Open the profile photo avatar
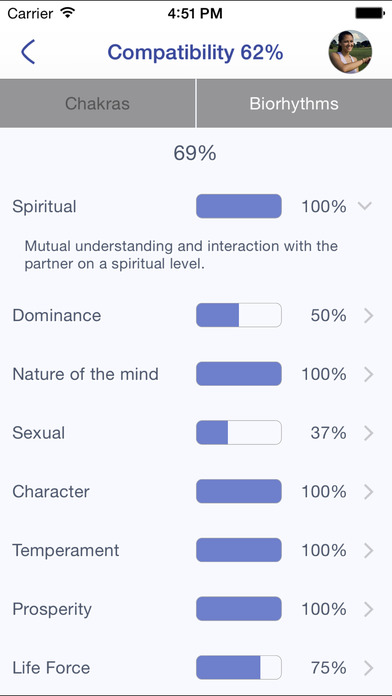The height and width of the screenshot is (696, 392). [x=350, y=51]
